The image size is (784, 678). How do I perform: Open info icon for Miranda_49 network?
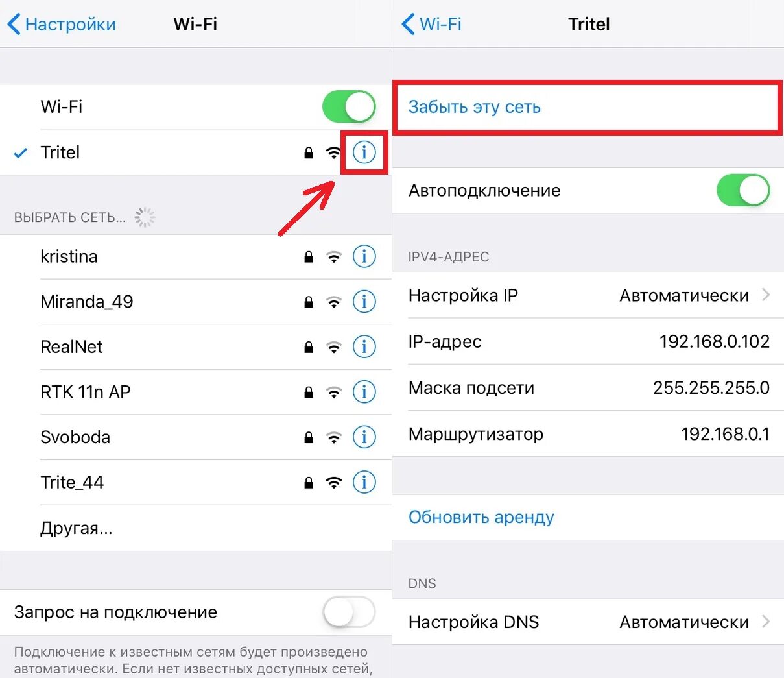tap(364, 302)
